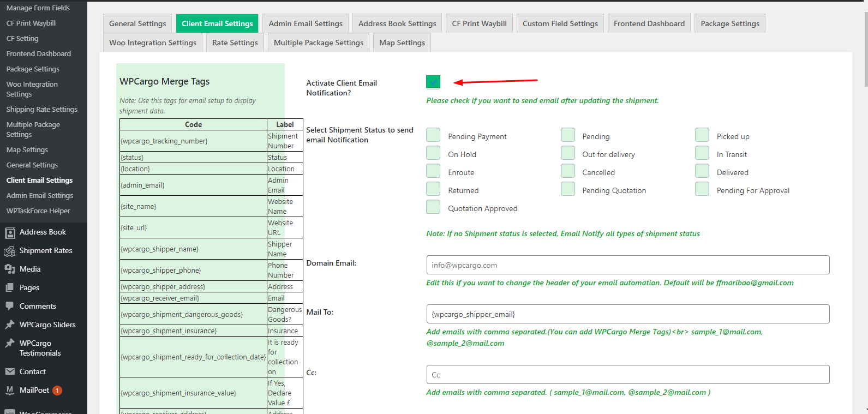
Task: Click into the Domain Email field
Action: [627, 265]
